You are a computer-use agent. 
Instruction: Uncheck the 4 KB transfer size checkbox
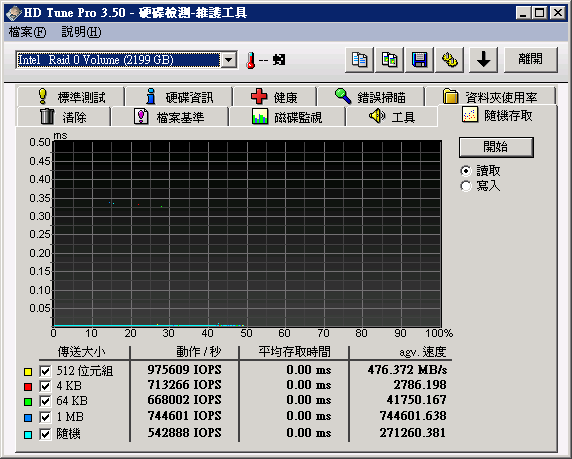click(45, 386)
